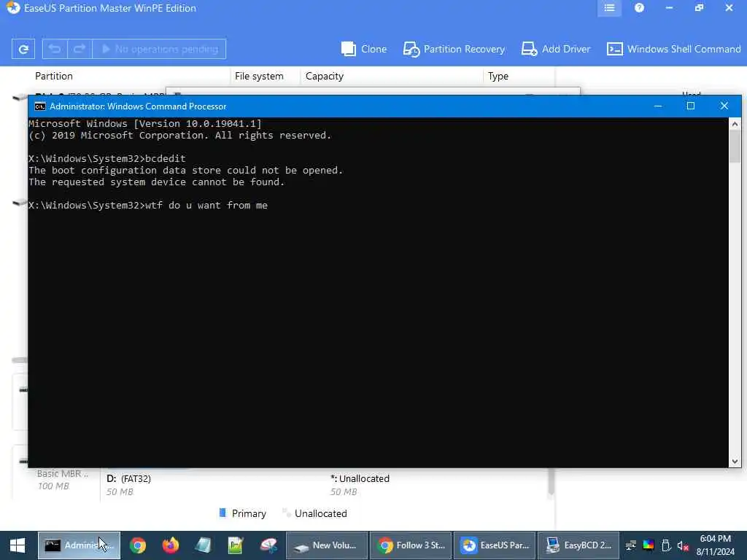Launch Firefox from the taskbar
Screen dimensions: 747x560
click(x=170, y=545)
